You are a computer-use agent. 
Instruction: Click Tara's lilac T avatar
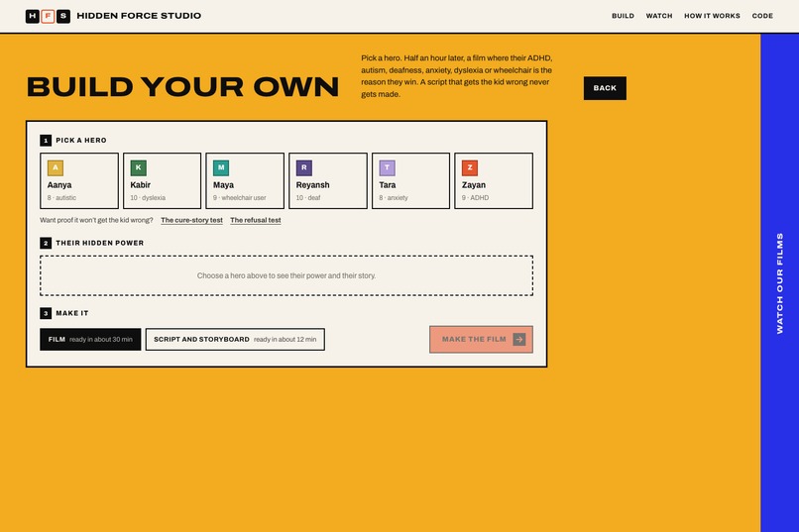click(387, 167)
